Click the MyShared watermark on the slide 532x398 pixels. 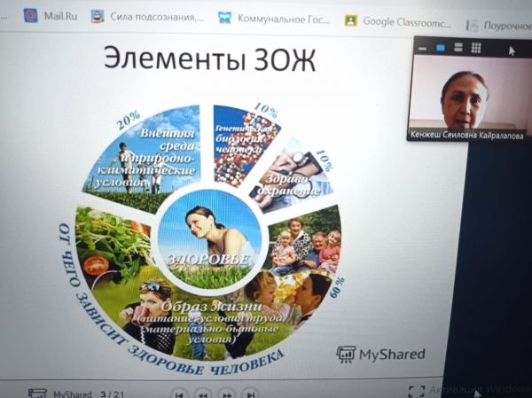(x=380, y=355)
